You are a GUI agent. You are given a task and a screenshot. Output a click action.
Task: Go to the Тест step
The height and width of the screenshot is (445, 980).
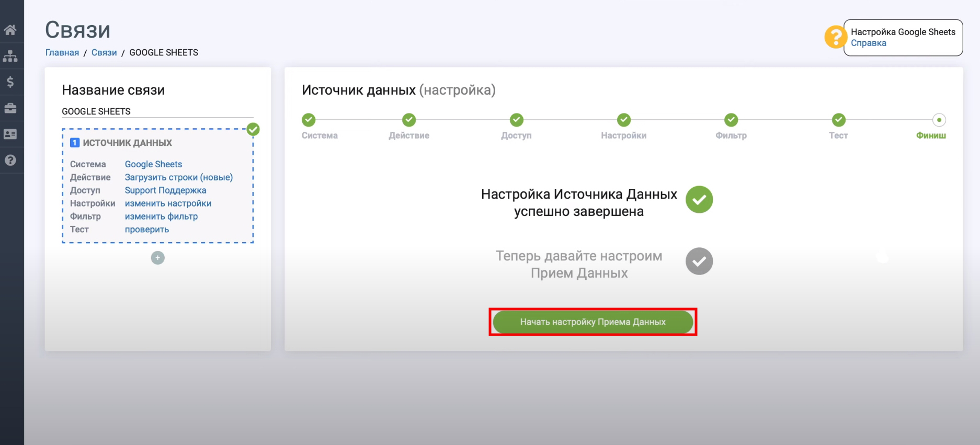pos(839,120)
